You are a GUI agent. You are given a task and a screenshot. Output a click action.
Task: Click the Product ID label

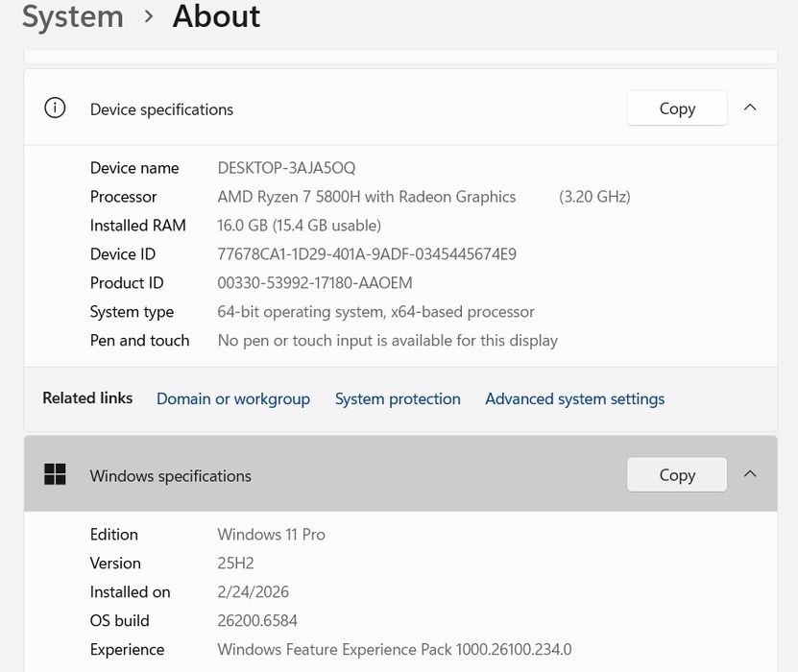127,283
